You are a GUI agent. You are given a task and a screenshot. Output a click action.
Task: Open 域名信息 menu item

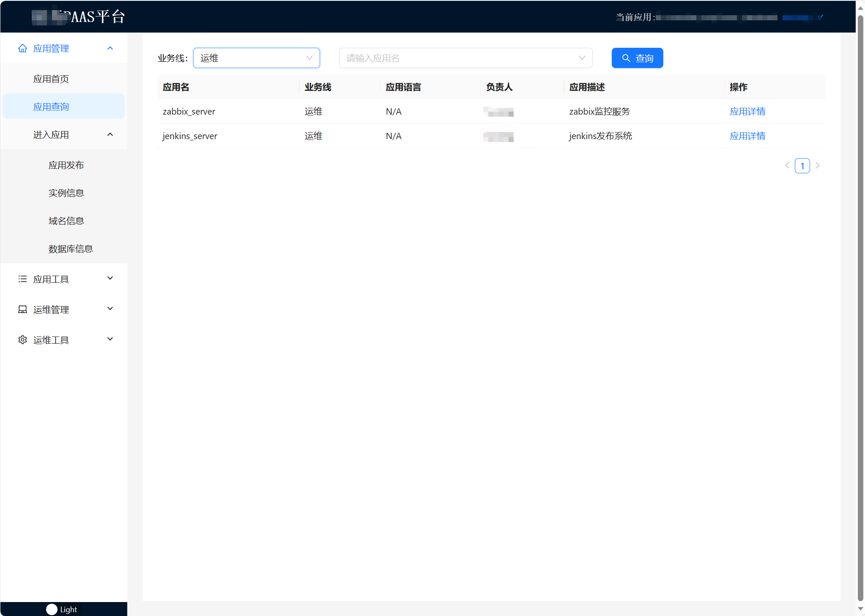[64, 221]
